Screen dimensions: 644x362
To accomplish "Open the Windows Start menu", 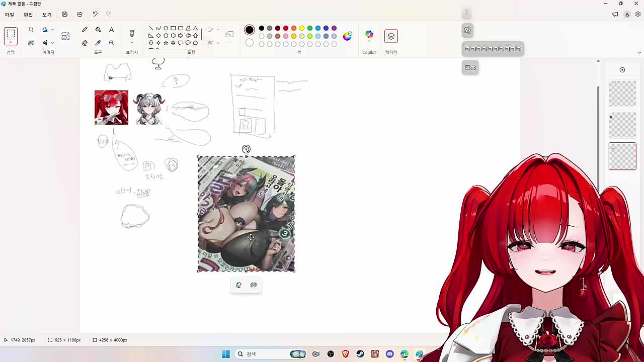I will (x=226, y=354).
